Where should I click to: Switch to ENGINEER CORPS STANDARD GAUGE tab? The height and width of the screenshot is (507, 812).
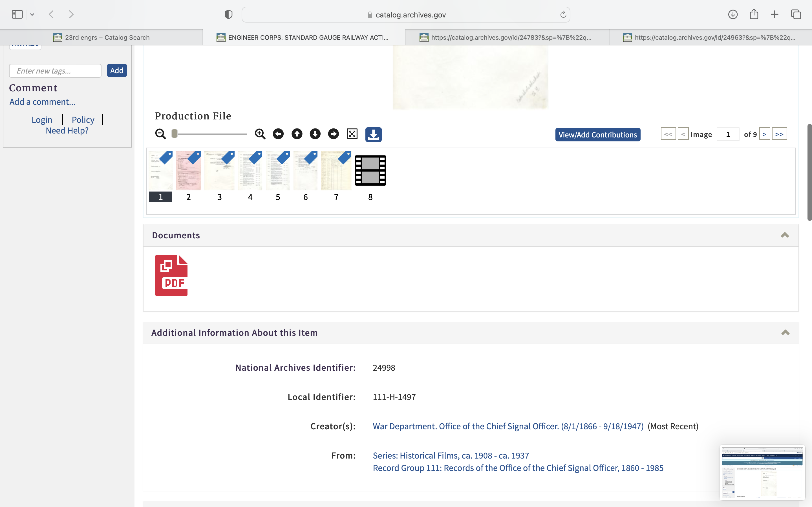point(304,37)
